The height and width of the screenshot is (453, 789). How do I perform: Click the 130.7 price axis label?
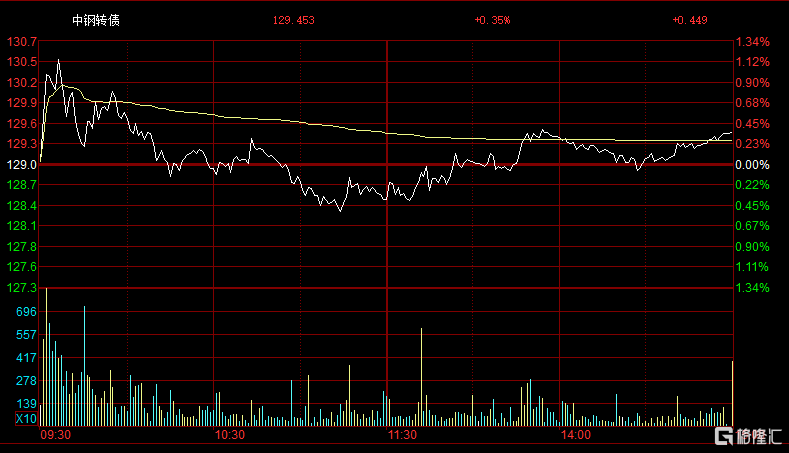pyautogui.click(x=22, y=42)
